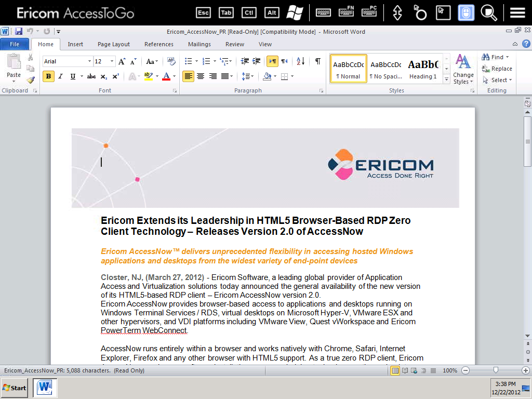Open the Change Case Aa dropdown
The width and height of the screenshot is (532, 399).
click(152, 61)
